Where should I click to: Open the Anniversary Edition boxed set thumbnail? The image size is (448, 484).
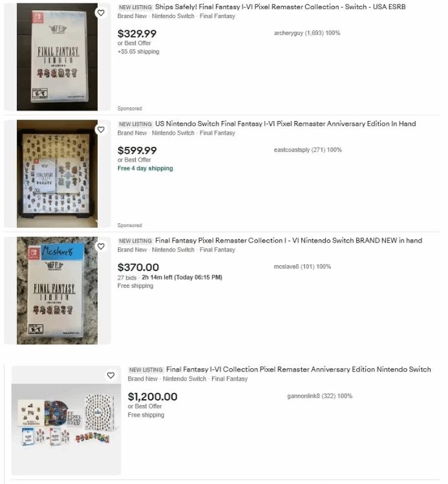(57, 174)
